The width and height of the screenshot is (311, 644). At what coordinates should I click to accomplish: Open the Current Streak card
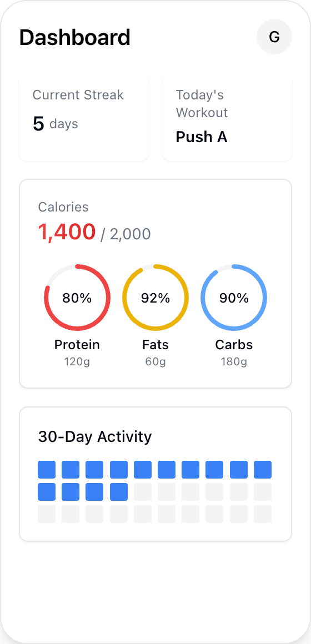[x=84, y=118]
